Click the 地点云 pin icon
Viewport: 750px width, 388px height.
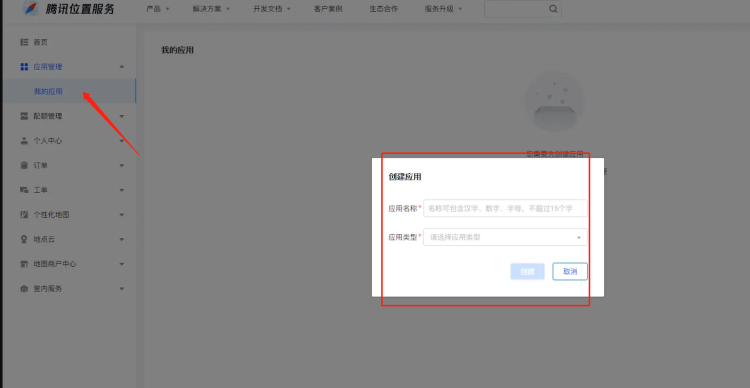(24, 239)
